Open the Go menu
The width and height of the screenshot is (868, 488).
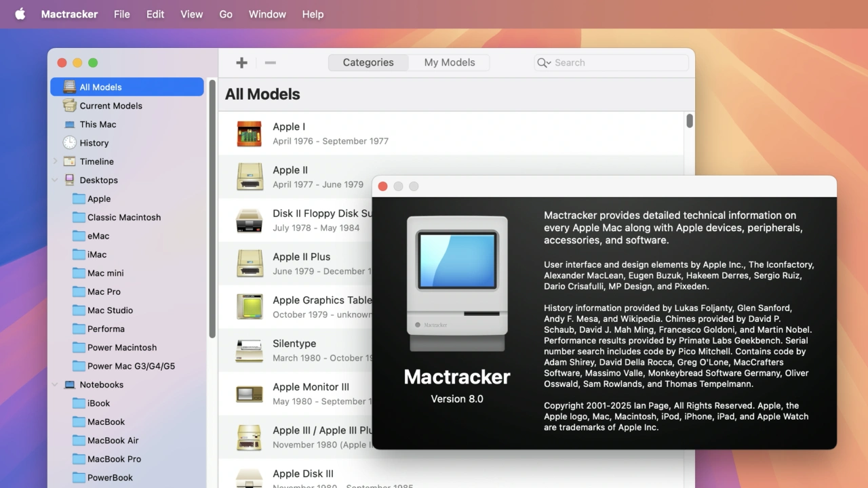(226, 14)
